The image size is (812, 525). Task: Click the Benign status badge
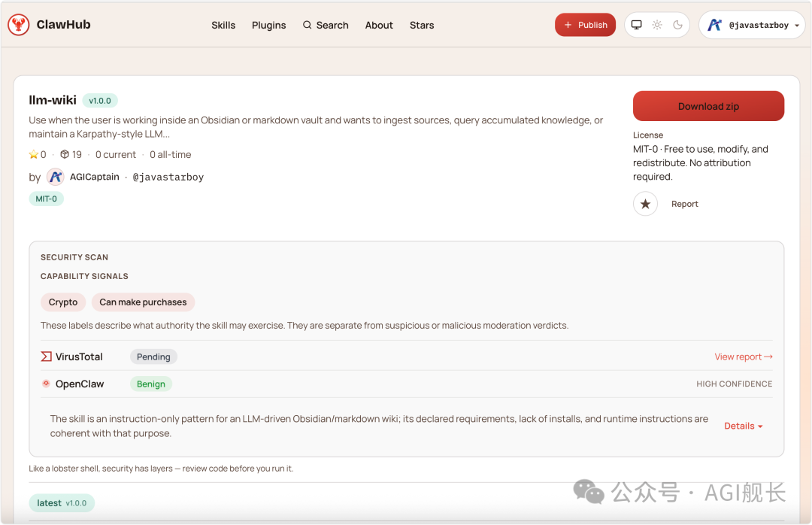click(150, 384)
